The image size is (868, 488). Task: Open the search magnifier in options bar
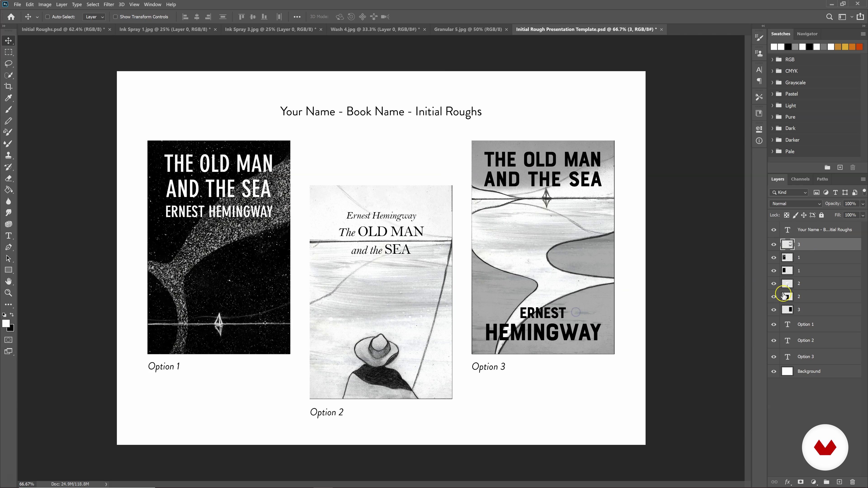pos(829,17)
